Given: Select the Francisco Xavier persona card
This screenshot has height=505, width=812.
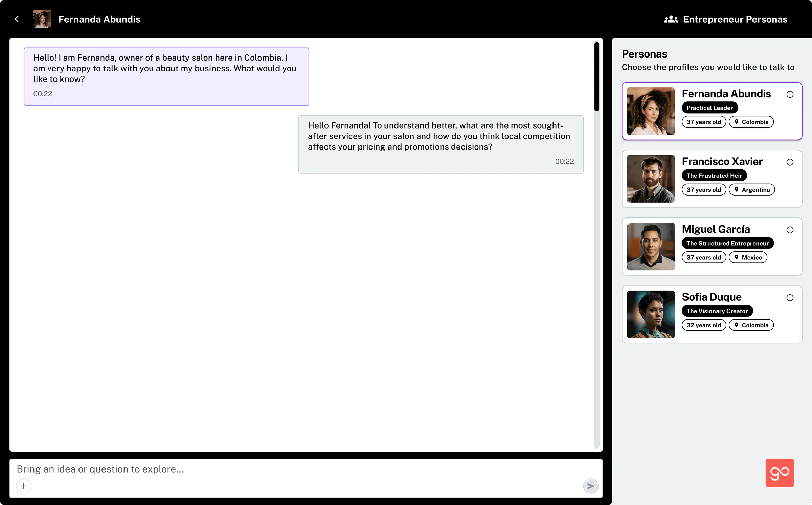Looking at the screenshot, I should tap(712, 179).
